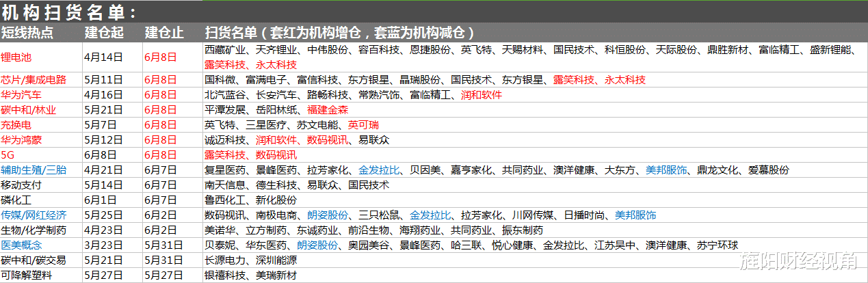This screenshot has height=283, width=868.
Task: Click the 5月31日 end date in 医美概念 row
Action: (x=163, y=245)
